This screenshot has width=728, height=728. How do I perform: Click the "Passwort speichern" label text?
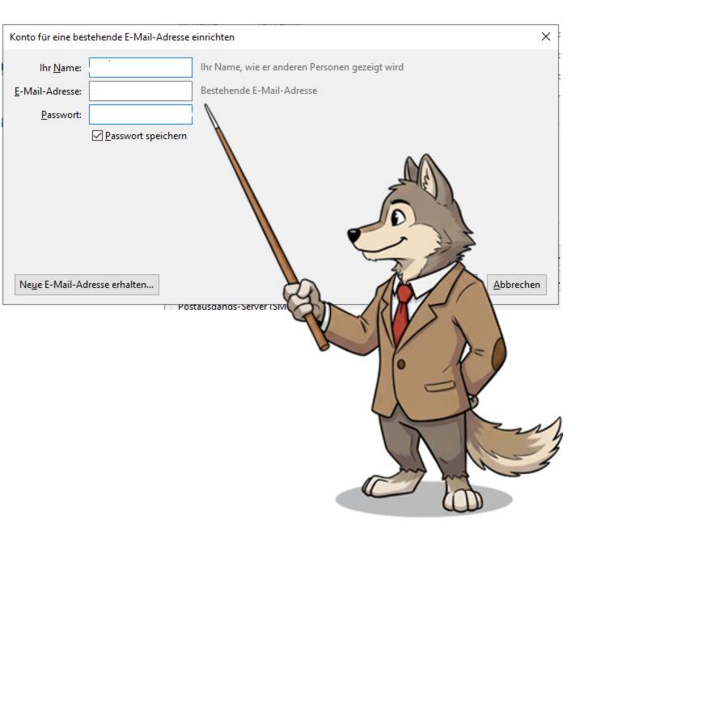click(146, 136)
